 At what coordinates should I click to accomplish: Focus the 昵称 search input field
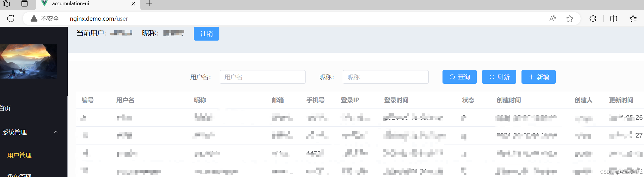(385, 77)
